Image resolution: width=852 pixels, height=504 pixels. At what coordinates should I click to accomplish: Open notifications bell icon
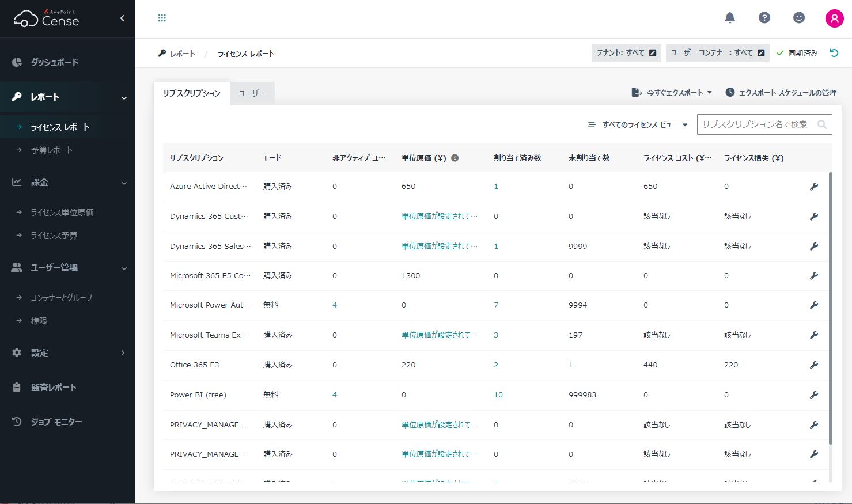point(730,18)
